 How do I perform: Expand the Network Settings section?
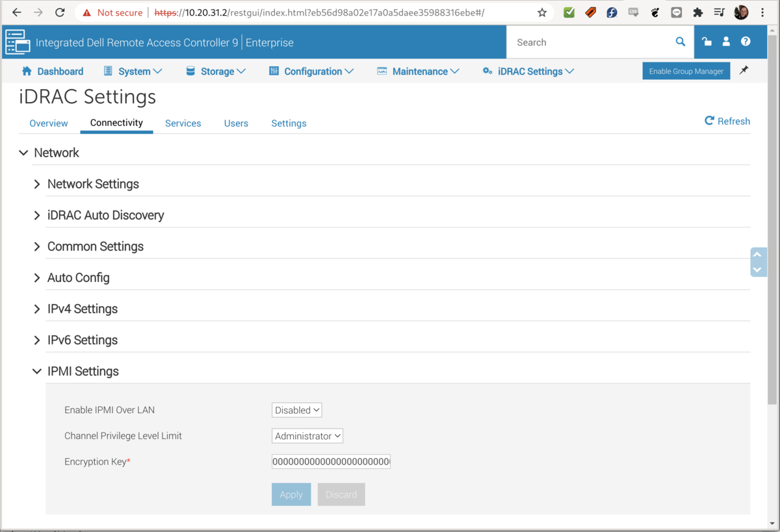click(92, 184)
